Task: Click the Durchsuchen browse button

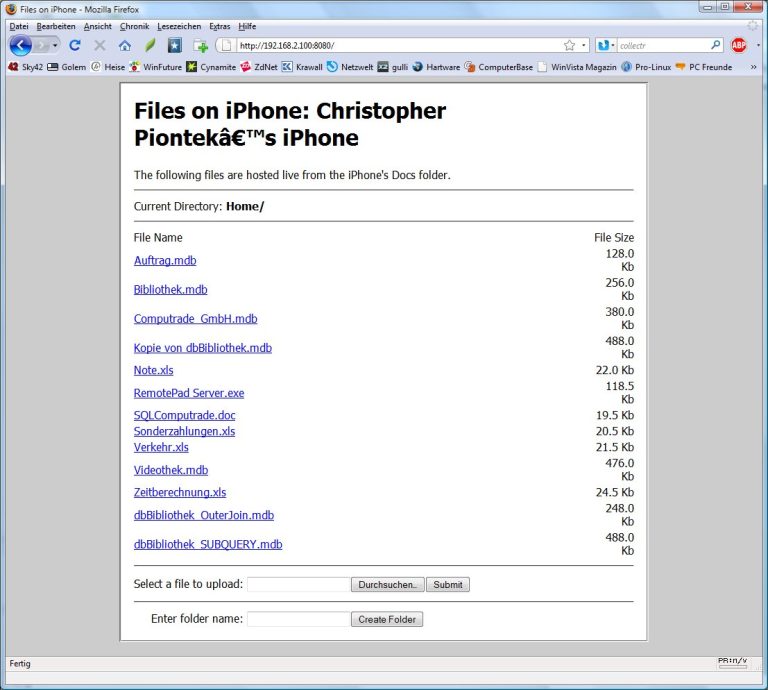Action: coord(387,584)
